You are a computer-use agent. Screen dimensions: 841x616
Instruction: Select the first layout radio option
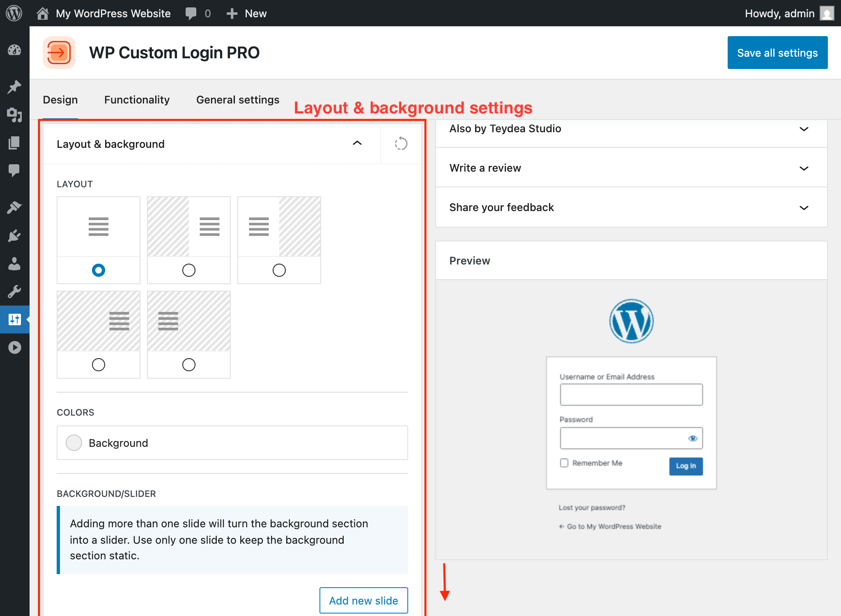click(98, 270)
